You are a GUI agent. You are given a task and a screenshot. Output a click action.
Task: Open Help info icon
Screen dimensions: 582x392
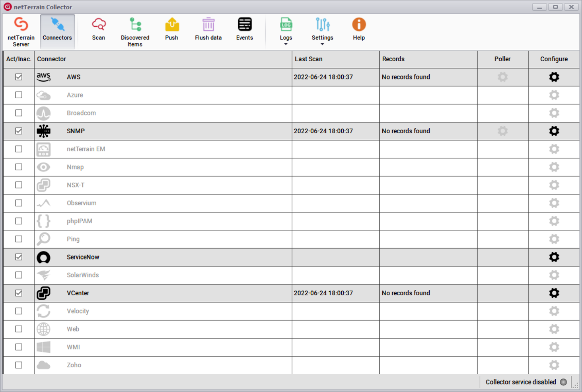pyautogui.click(x=359, y=25)
